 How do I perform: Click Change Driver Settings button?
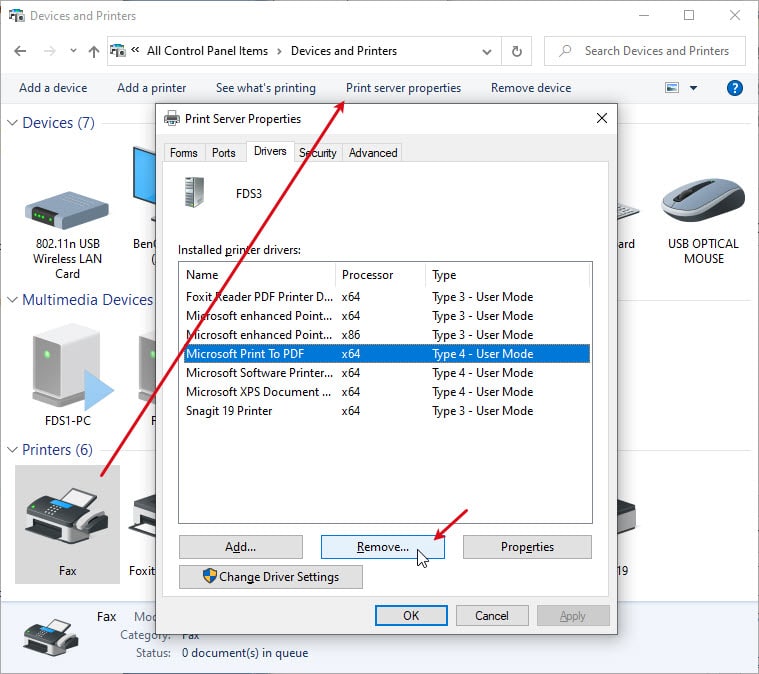(271, 577)
